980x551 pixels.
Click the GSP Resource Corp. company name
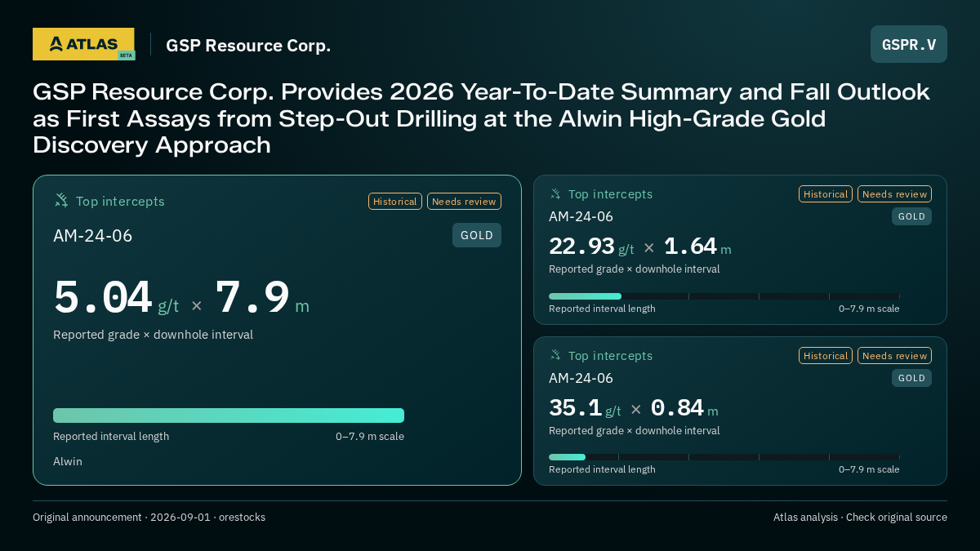tap(248, 45)
